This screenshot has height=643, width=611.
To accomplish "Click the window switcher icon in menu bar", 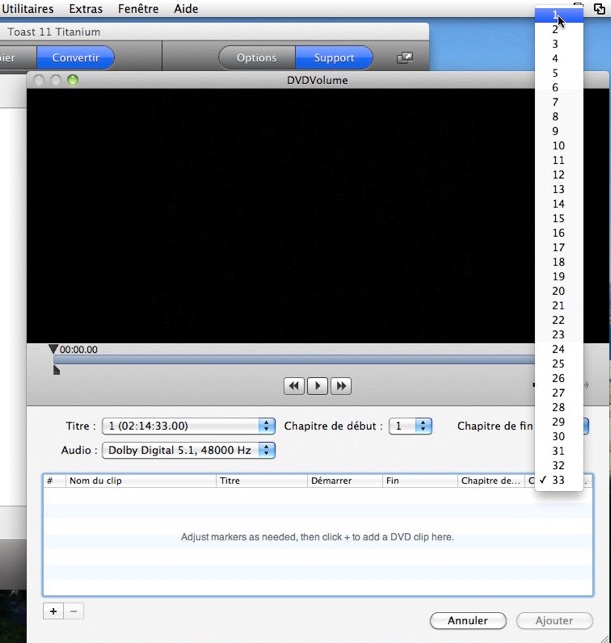I will (x=600, y=9).
